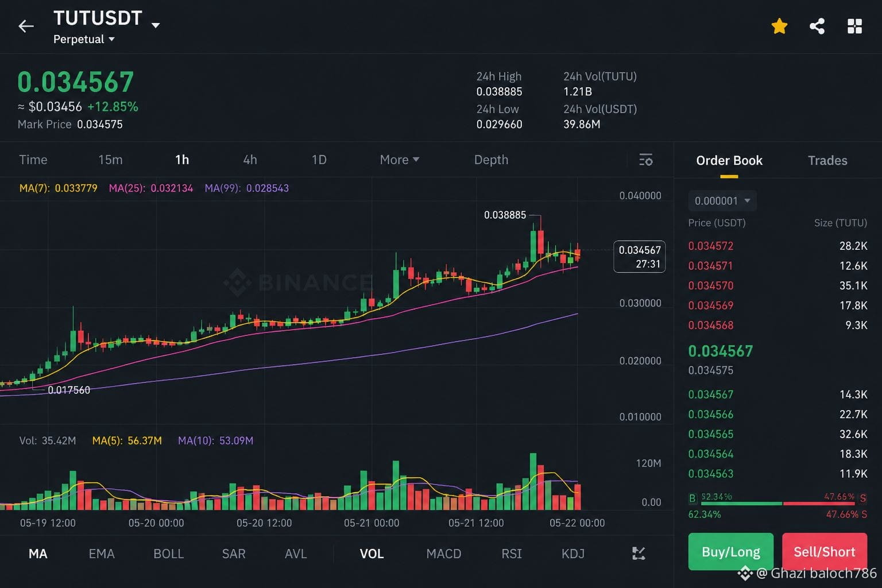Select the bid price 0.034565
This screenshot has height=588, width=882.
click(711, 434)
